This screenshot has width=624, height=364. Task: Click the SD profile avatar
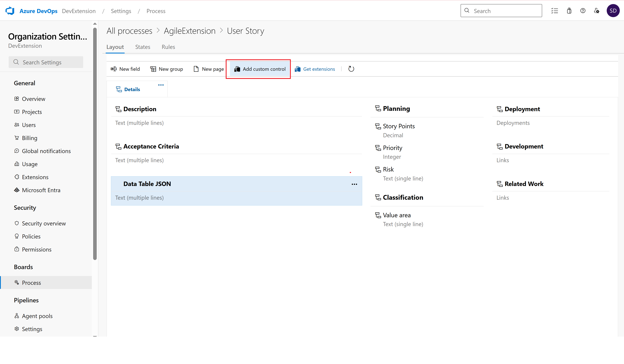point(613,11)
